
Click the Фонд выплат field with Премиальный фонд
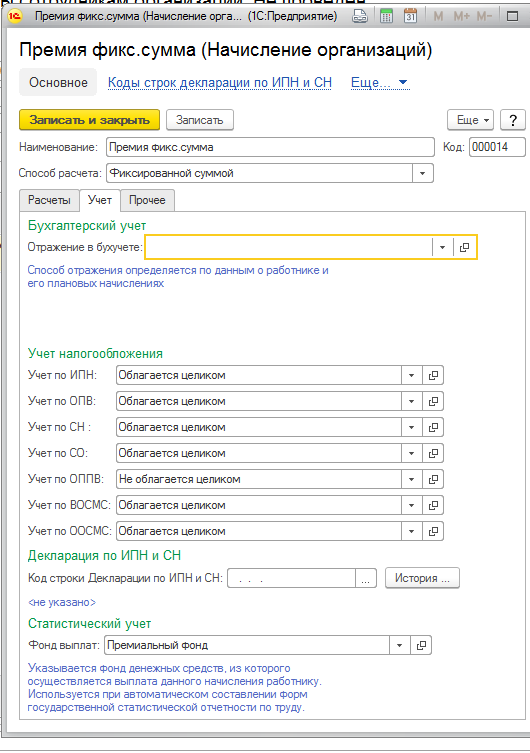(247, 645)
